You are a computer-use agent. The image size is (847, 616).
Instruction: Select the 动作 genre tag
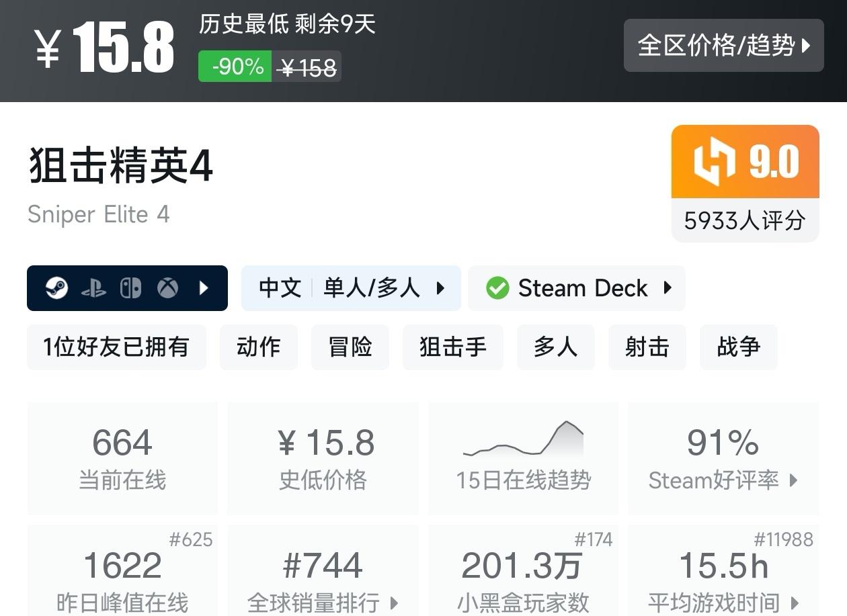pyautogui.click(x=259, y=347)
